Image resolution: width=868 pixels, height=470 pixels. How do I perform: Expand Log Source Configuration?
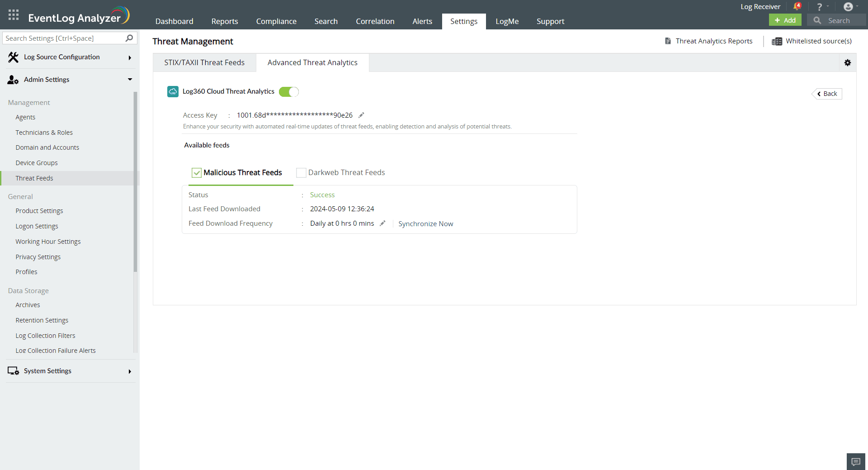point(130,58)
